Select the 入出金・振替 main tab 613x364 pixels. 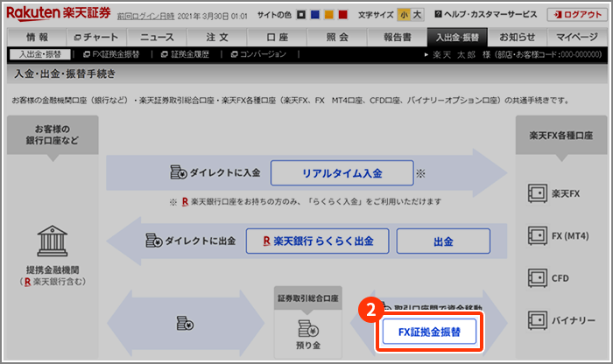pos(457,37)
